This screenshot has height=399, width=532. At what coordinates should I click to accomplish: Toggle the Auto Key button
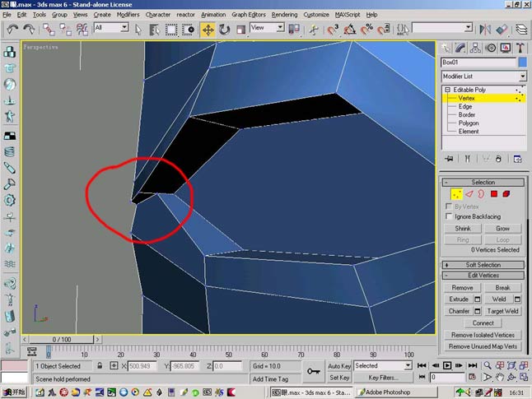point(339,366)
